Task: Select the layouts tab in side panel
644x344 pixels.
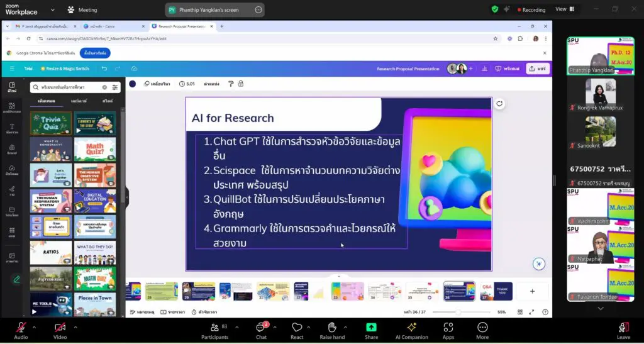Action: click(x=79, y=101)
